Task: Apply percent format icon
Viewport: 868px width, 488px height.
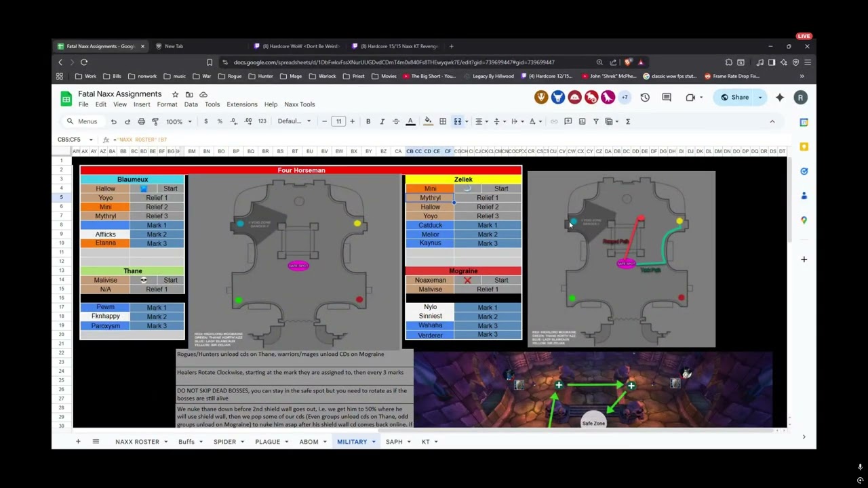Action: coord(220,121)
